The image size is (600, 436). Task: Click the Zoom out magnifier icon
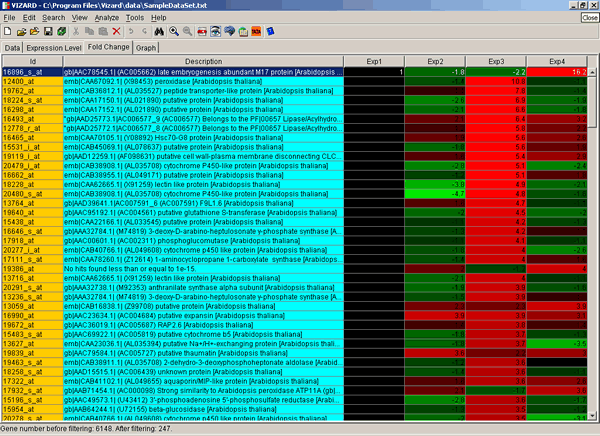(188, 31)
